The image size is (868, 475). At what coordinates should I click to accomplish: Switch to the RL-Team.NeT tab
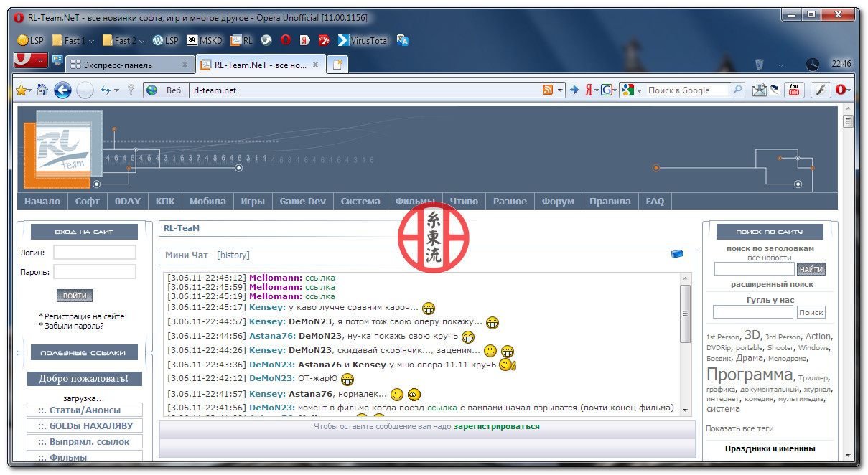point(261,65)
